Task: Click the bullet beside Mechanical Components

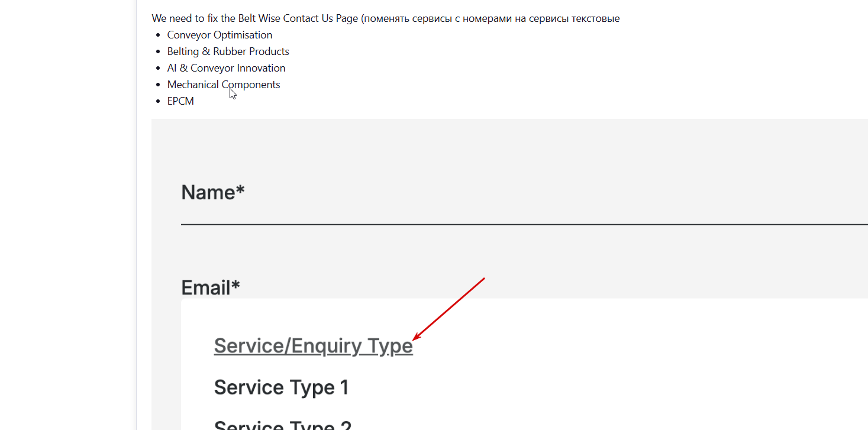Action: click(x=157, y=85)
